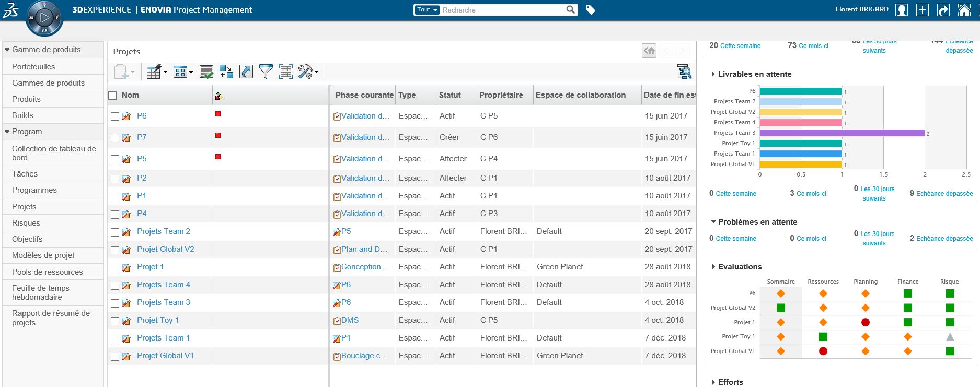Click the Florent BRIGARD user name
This screenshot has width=980, height=387.
[862, 9]
